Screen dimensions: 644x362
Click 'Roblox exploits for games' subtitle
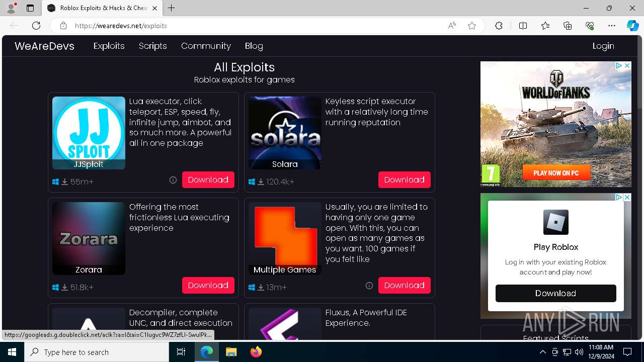[245, 79]
